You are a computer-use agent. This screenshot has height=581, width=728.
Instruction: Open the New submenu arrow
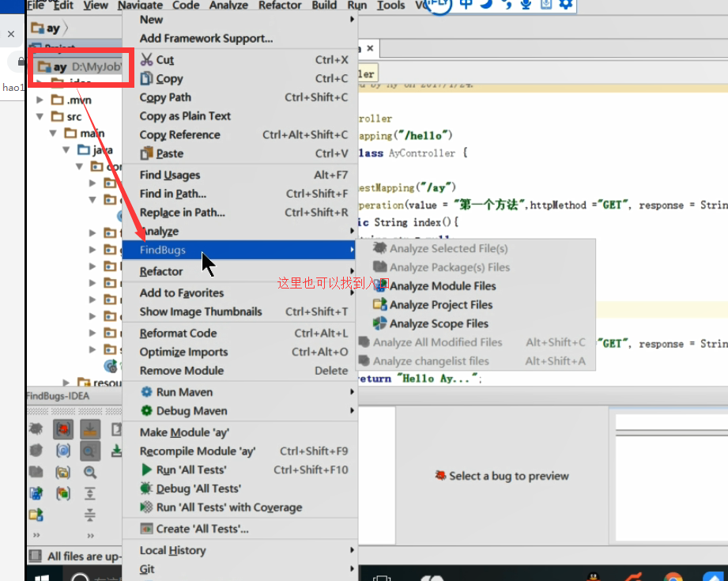[x=352, y=19]
